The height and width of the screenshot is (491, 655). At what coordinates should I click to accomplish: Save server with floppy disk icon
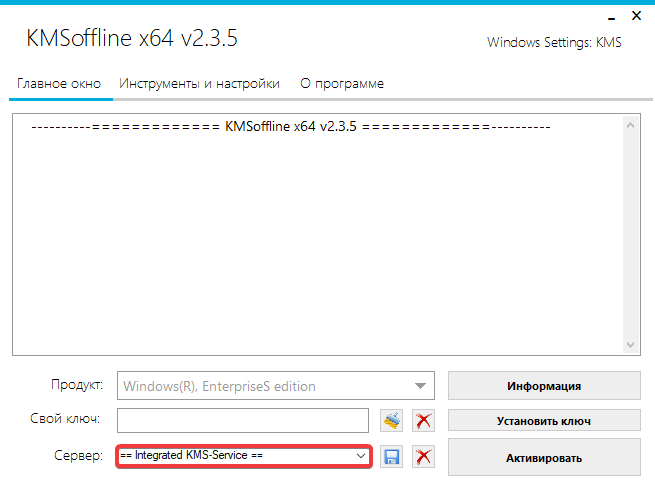point(391,456)
